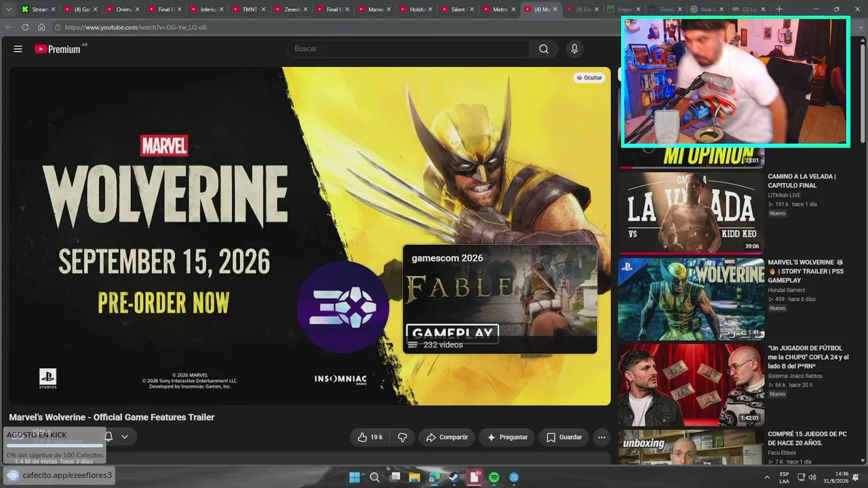Close the Marvel tab
Screen dimensions: 868x488
click(389, 9)
